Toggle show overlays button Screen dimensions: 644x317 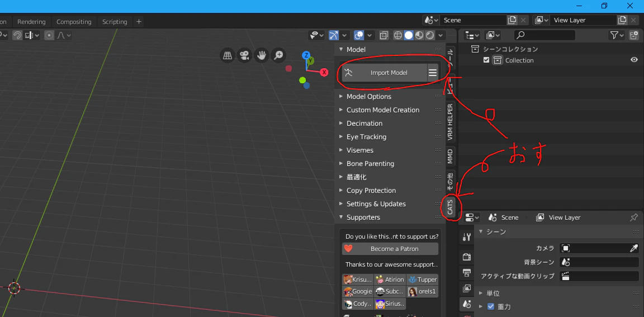tap(358, 35)
